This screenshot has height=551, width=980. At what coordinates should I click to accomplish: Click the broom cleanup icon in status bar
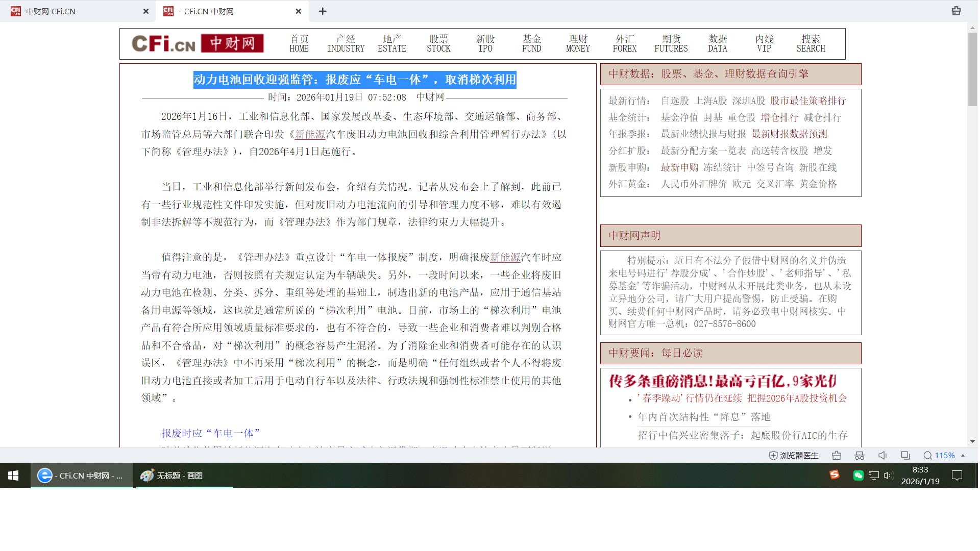tap(837, 456)
